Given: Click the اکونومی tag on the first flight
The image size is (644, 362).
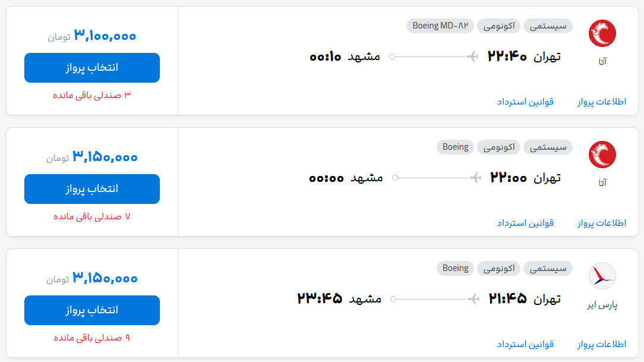Looking at the screenshot, I should coord(498,26).
